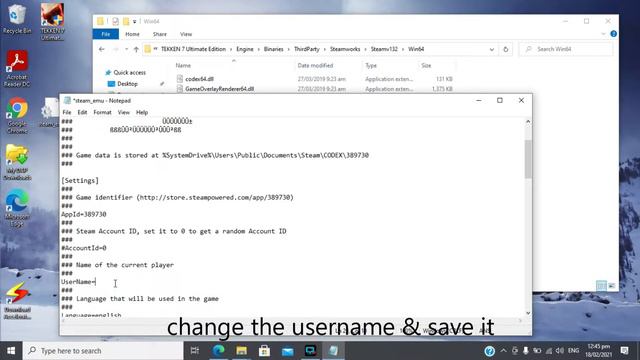The height and width of the screenshot is (360, 640).
Task: Switch Explorer to the large icons view
Action: [x=611, y=286]
